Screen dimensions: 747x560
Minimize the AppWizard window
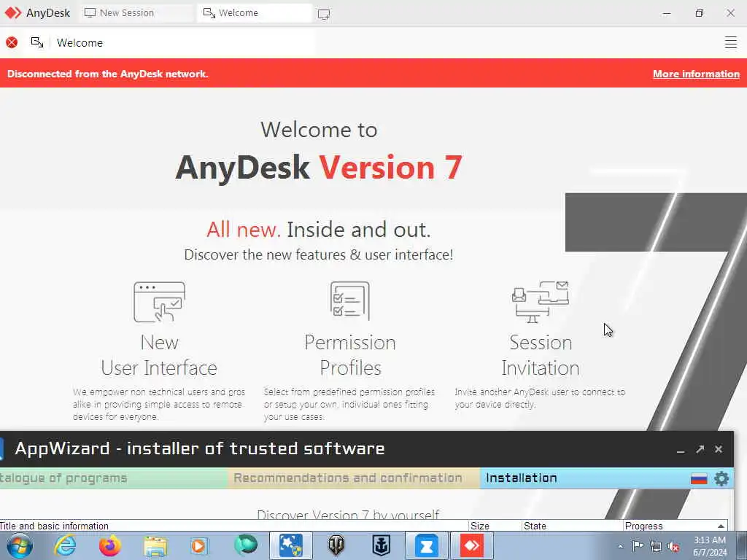pos(681,449)
